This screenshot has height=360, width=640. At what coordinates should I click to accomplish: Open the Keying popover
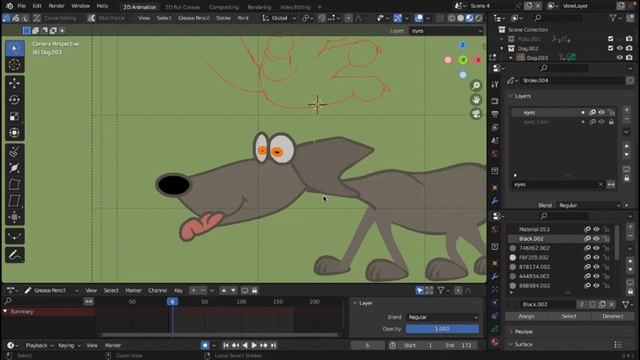[x=69, y=345]
